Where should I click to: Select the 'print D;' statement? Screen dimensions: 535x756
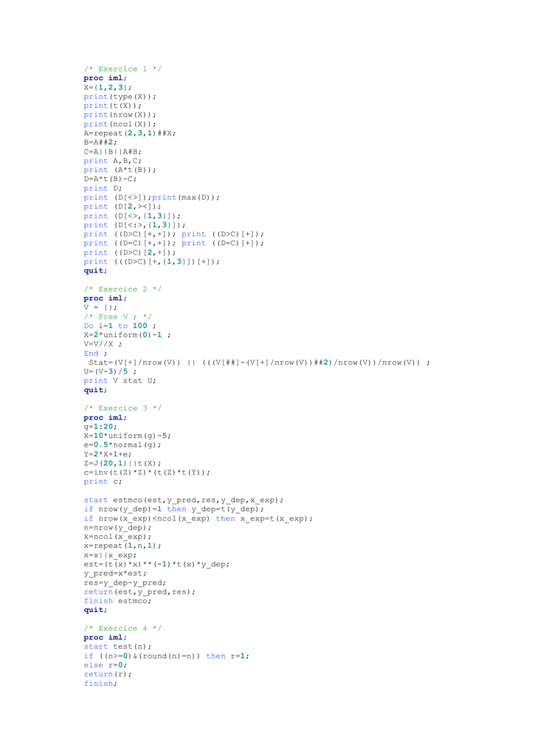(x=103, y=188)
